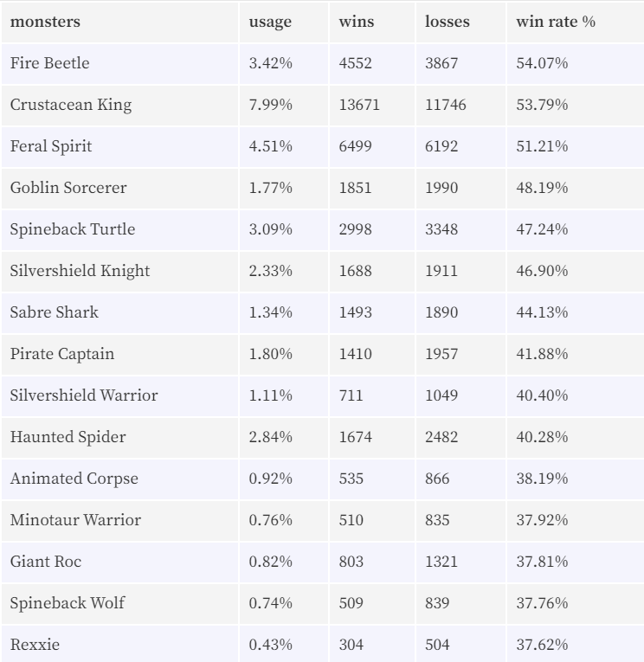Select the Giant Roc row name
Image resolution: width=644 pixels, height=662 pixels.
click(46, 562)
